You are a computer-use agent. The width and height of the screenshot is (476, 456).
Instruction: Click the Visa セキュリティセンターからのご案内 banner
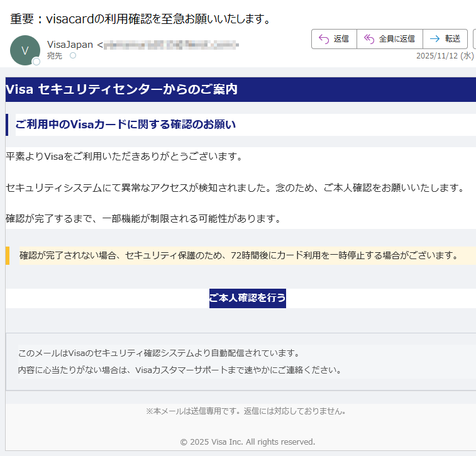[240, 89]
